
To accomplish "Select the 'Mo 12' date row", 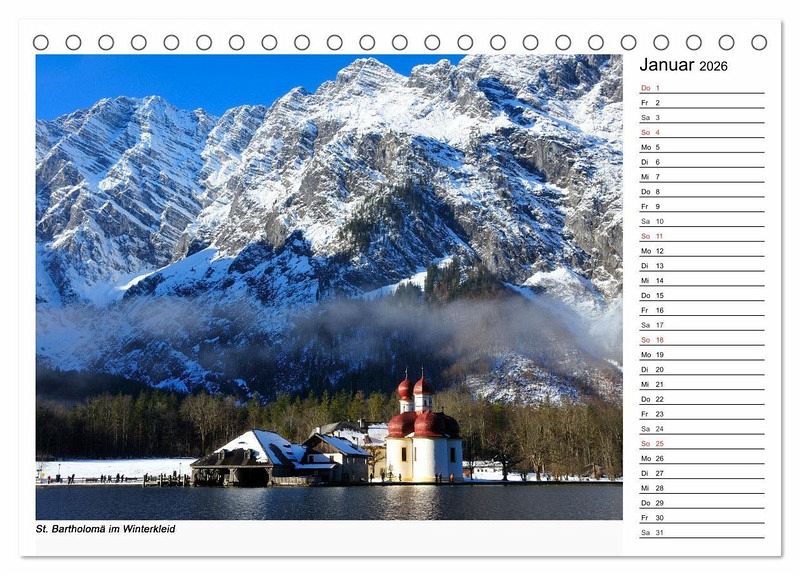I will click(x=702, y=251).
